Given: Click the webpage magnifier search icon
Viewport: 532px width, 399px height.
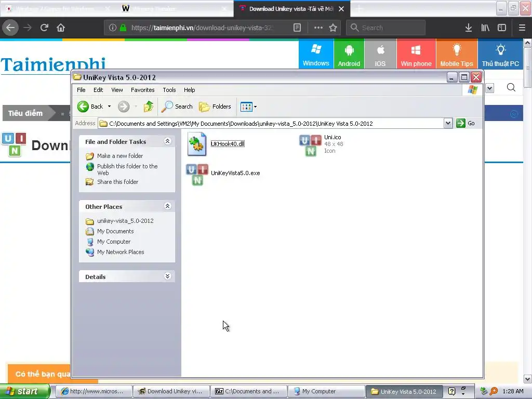Looking at the screenshot, I should 511,87.
